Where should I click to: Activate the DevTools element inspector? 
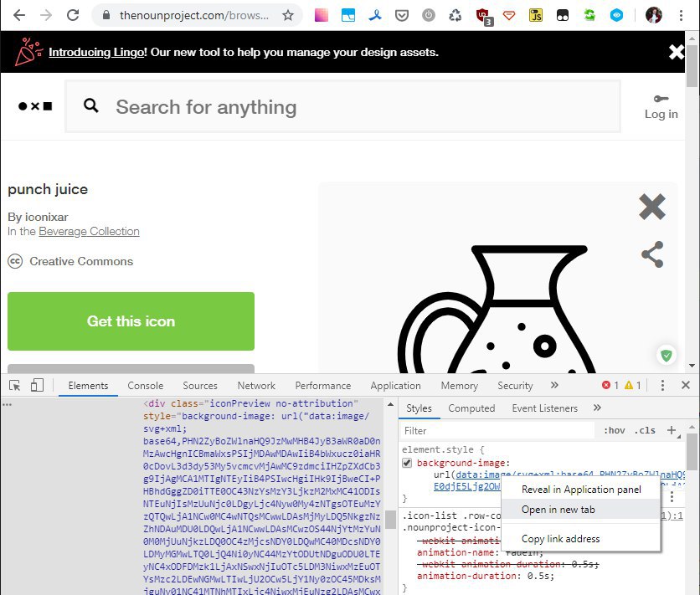tap(15, 385)
